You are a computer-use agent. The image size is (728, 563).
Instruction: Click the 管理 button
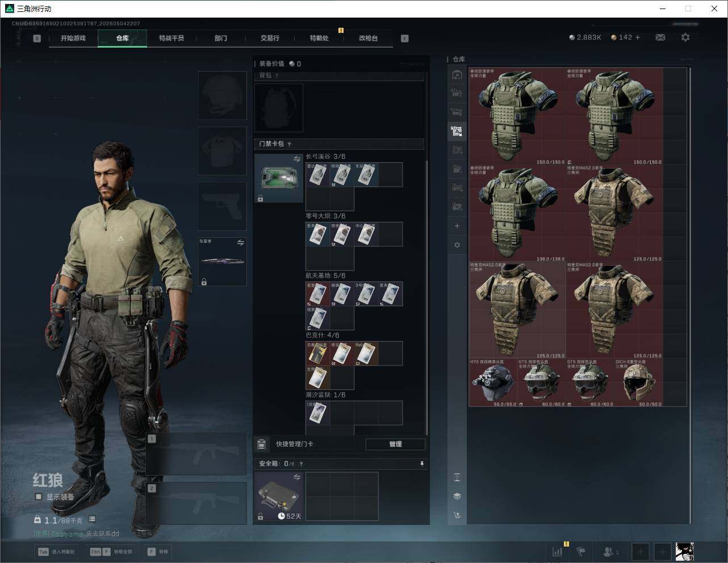[x=395, y=444]
